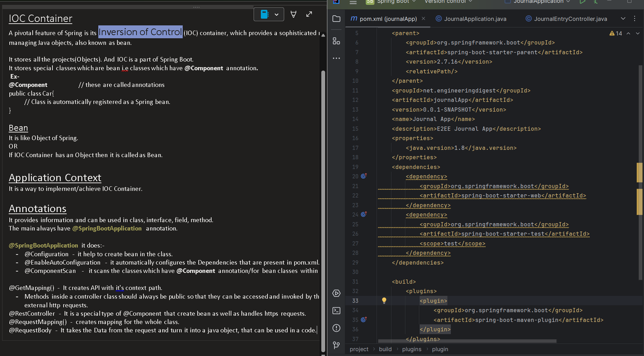Run JournalApplication with green play icon
Screen dimensions: 644x356
(581, 2)
